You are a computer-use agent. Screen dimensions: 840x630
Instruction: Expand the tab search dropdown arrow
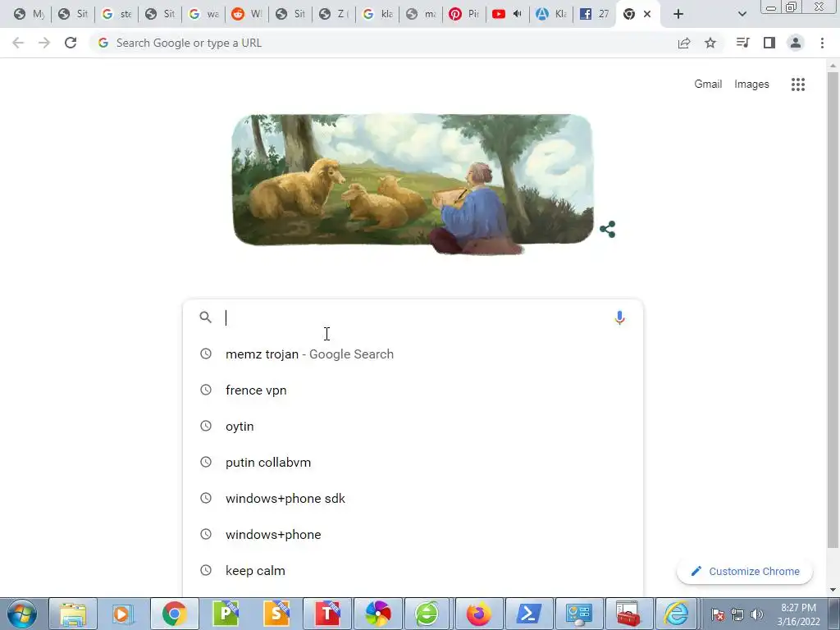742,14
